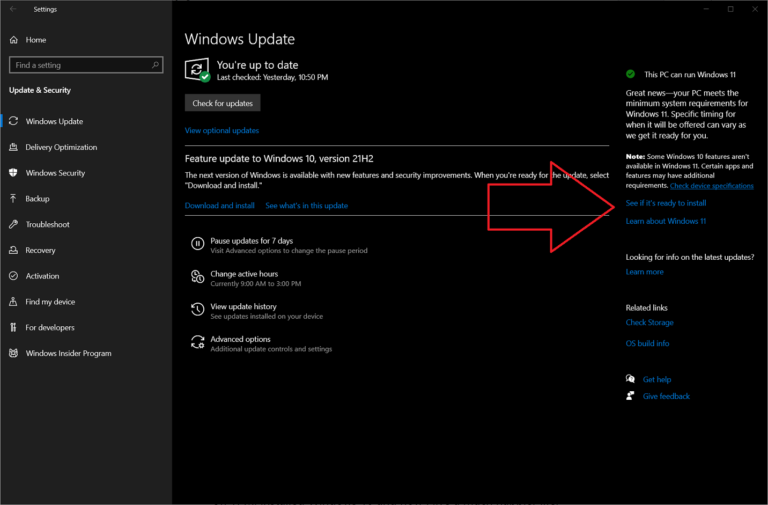Click the Windows Security shield icon

point(14,172)
